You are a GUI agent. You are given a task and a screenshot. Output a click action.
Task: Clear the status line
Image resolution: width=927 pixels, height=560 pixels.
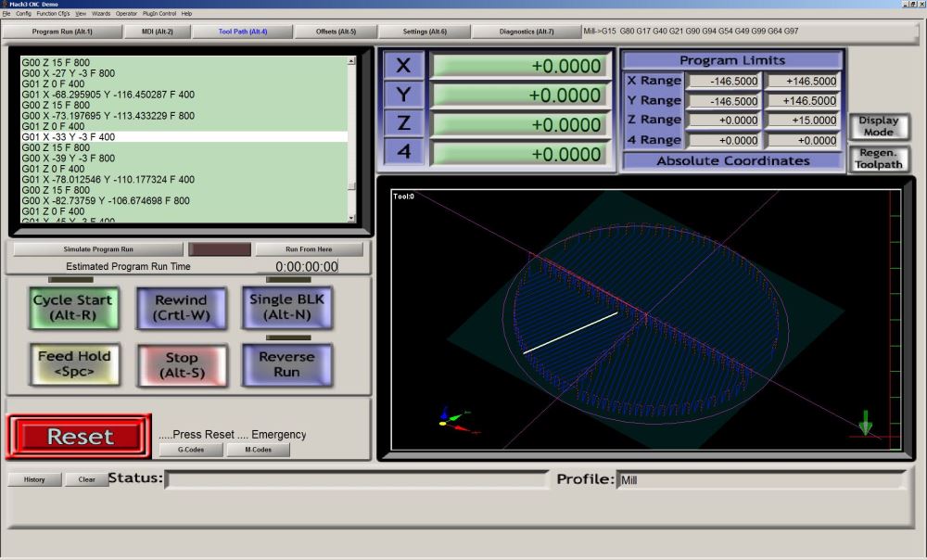pyautogui.click(x=86, y=479)
